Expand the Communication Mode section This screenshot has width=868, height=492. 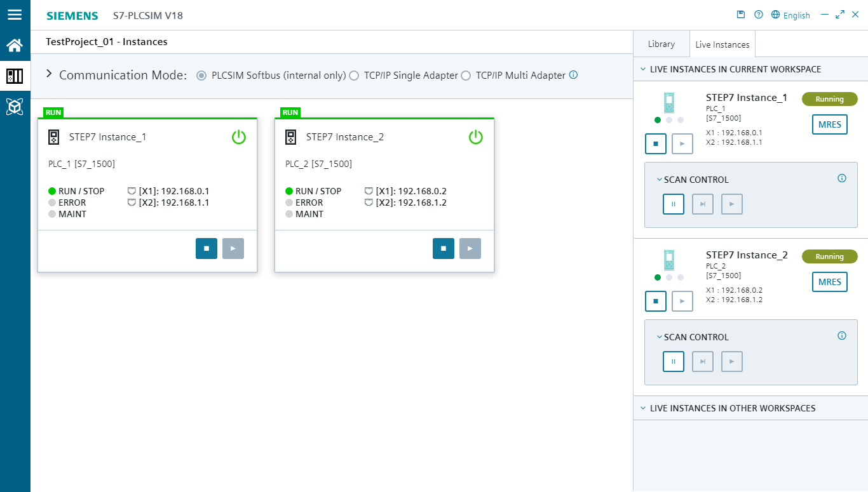tap(50, 74)
